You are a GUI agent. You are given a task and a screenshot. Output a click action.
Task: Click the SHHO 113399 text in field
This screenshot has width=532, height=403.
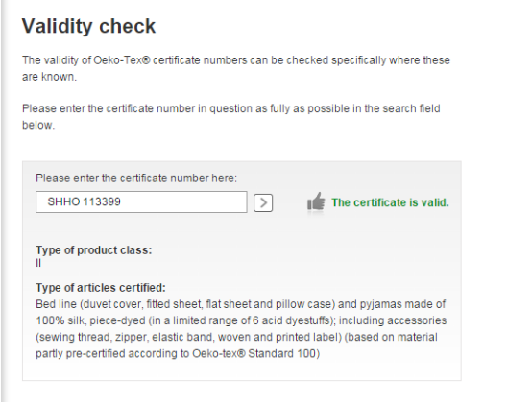(84, 201)
